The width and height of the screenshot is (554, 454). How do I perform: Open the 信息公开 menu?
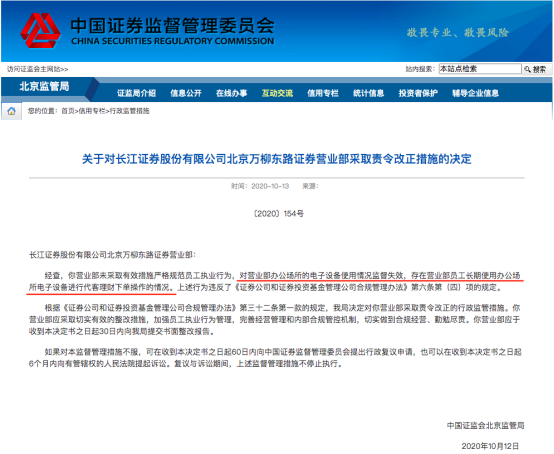tap(186, 93)
